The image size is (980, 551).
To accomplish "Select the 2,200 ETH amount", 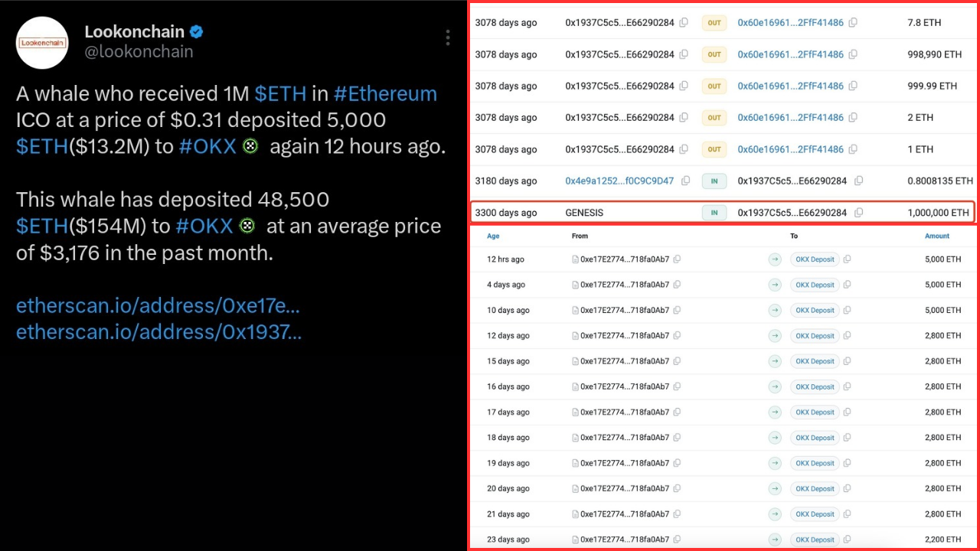I will (942, 540).
